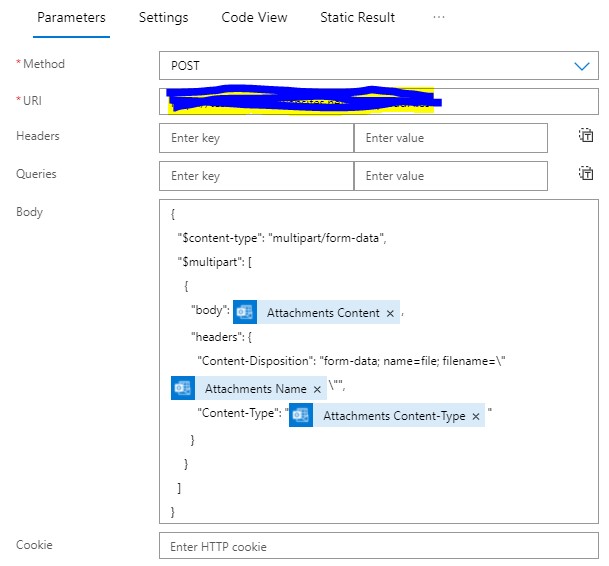The image size is (609, 566).
Task: Click the "headers": { line in Body
Action: pyautogui.click(x=221, y=337)
